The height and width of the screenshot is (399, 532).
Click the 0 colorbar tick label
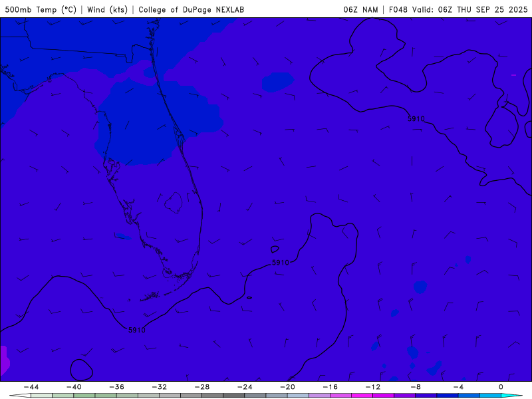click(501, 387)
